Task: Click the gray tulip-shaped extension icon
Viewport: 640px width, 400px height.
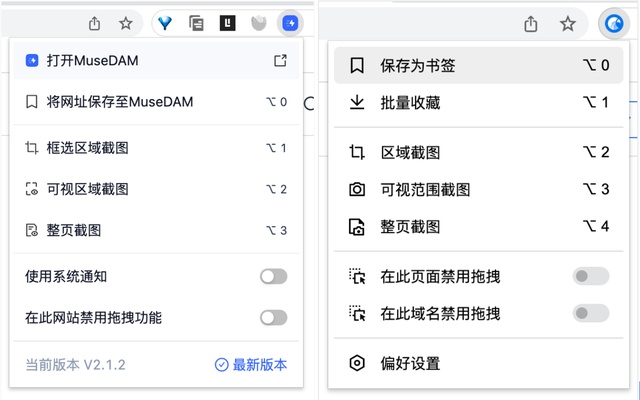Action: tap(259, 23)
